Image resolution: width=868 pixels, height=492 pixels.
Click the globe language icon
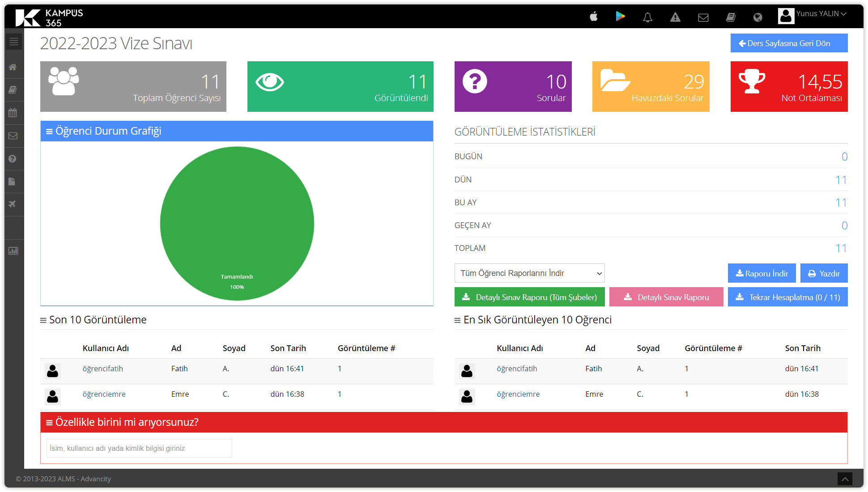[x=757, y=17]
